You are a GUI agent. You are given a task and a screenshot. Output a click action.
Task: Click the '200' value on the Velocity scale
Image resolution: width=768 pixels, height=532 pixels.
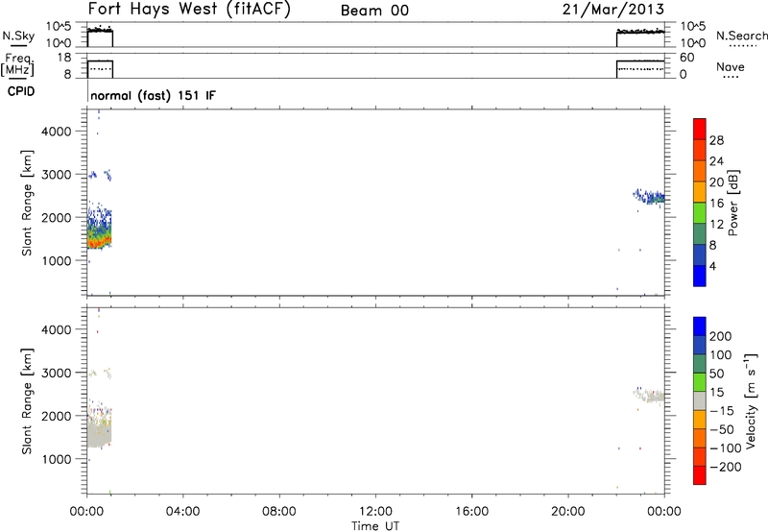(721, 336)
